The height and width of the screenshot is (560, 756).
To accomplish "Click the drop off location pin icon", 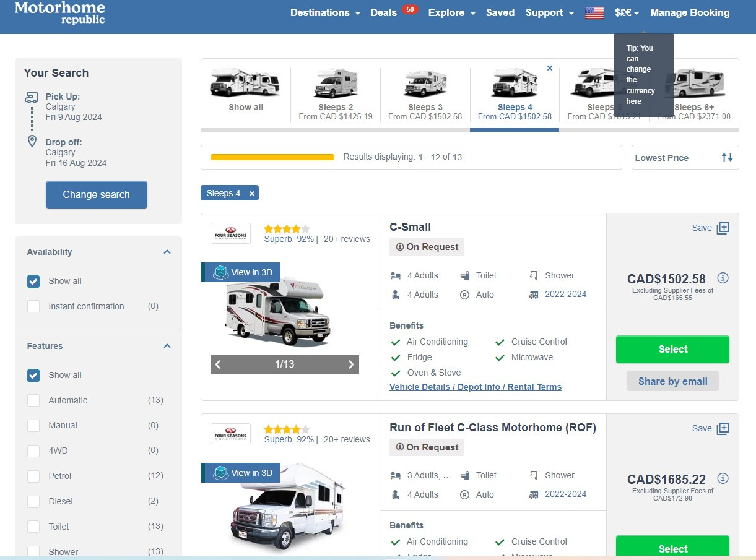I will 32,142.
